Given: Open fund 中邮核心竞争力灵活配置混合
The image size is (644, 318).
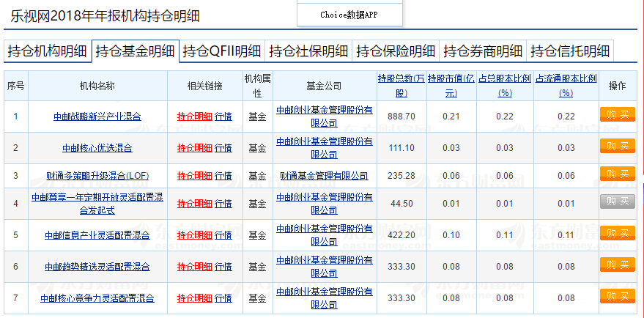Looking at the screenshot, I should tap(97, 298).
